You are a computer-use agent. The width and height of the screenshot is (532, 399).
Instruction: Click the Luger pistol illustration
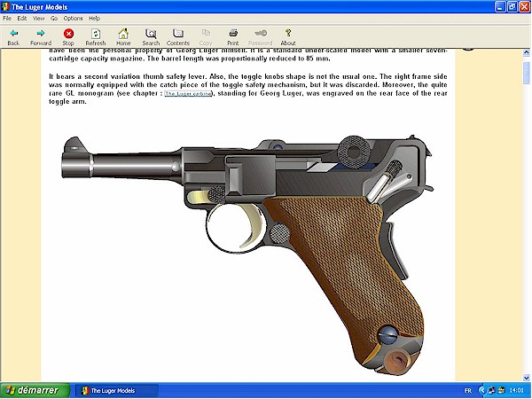247,254
